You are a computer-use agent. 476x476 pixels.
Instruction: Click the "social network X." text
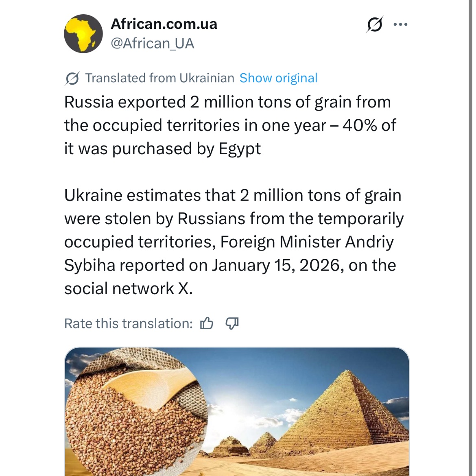(129, 288)
